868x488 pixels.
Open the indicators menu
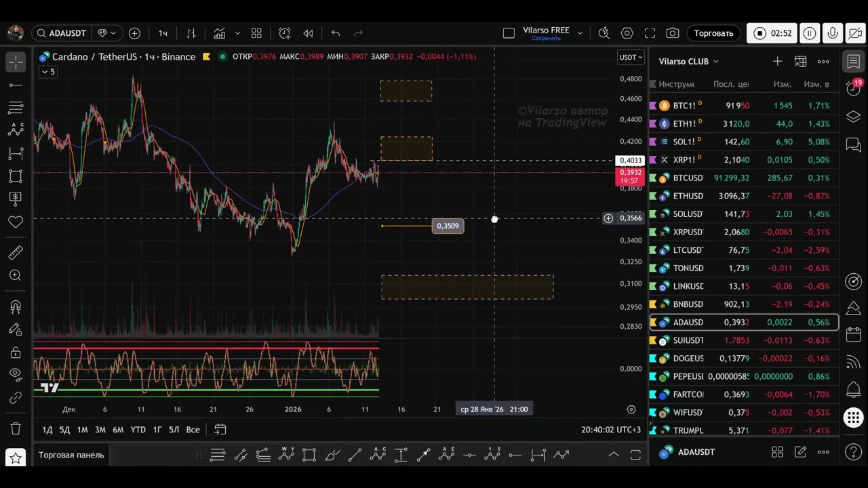coord(220,33)
